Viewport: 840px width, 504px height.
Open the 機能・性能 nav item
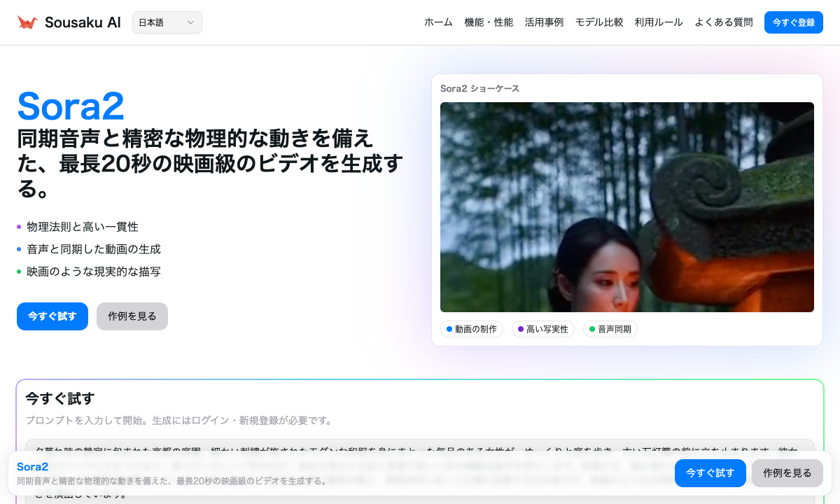click(x=489, y=22)
